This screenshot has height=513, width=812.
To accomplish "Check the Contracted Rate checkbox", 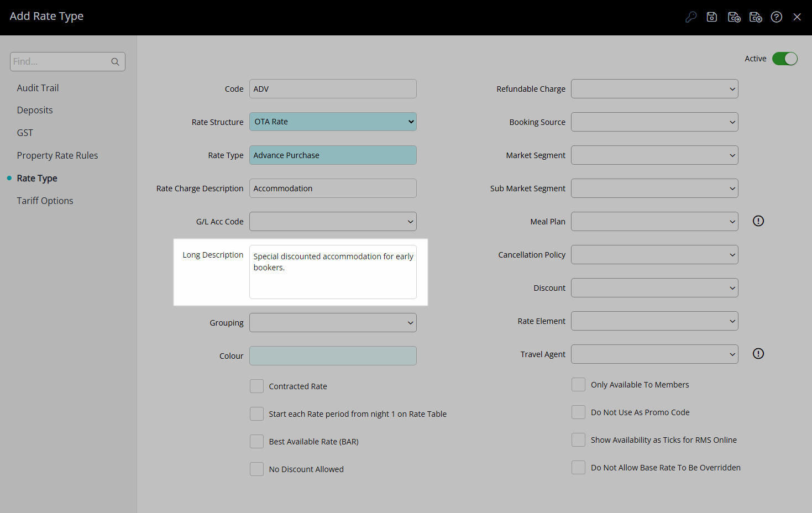I will pyautogui.click(x=256, y=386).
